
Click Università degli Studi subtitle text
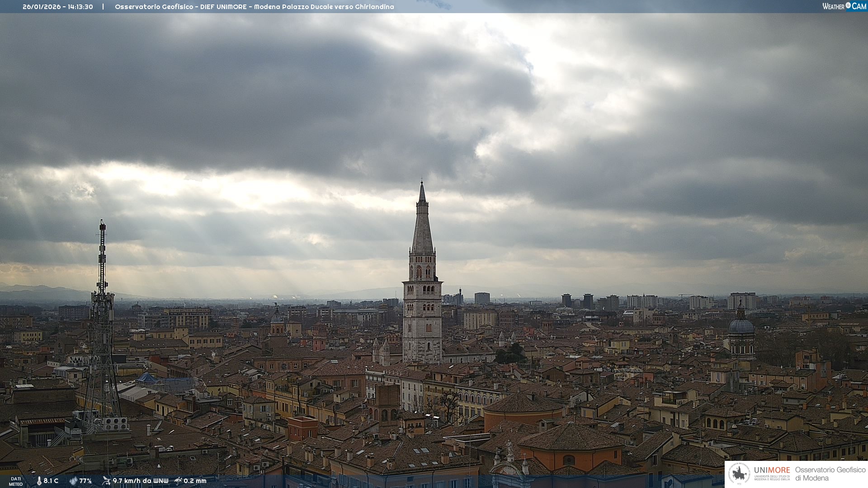pos(772,478)
